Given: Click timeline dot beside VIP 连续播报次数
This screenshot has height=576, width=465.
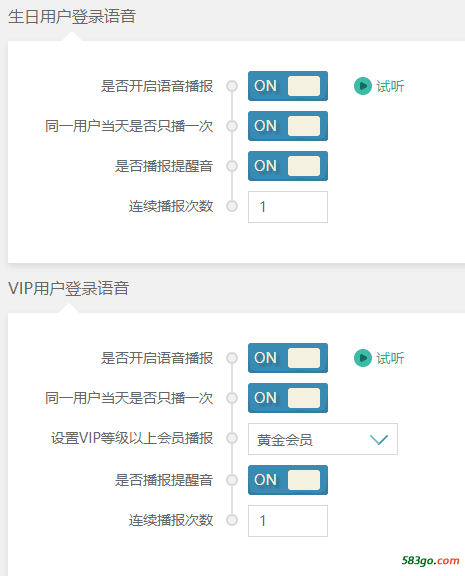Looking at the screenshot, I should point(232,520).
